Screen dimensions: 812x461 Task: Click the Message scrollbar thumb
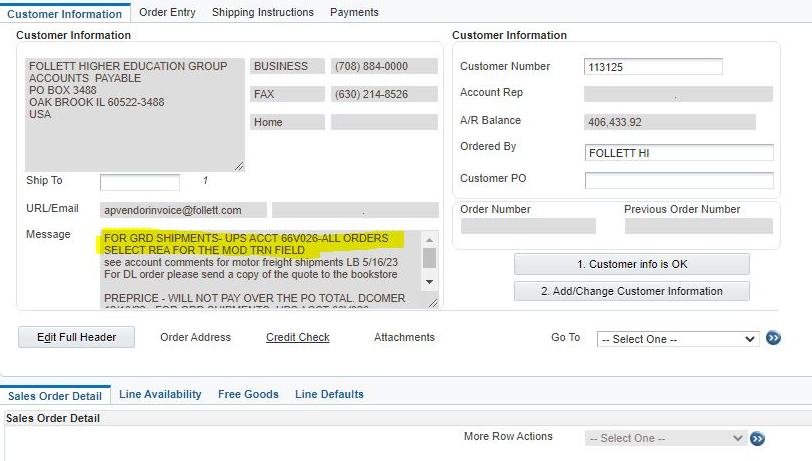[429, 258]
